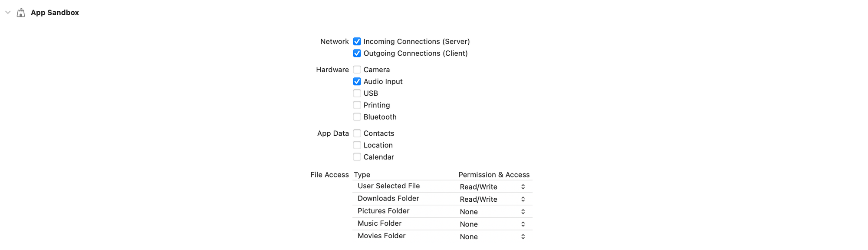868x250 pixels.
Task: Enable Bluetooth hardware checkbox
Action: point(357,117)
